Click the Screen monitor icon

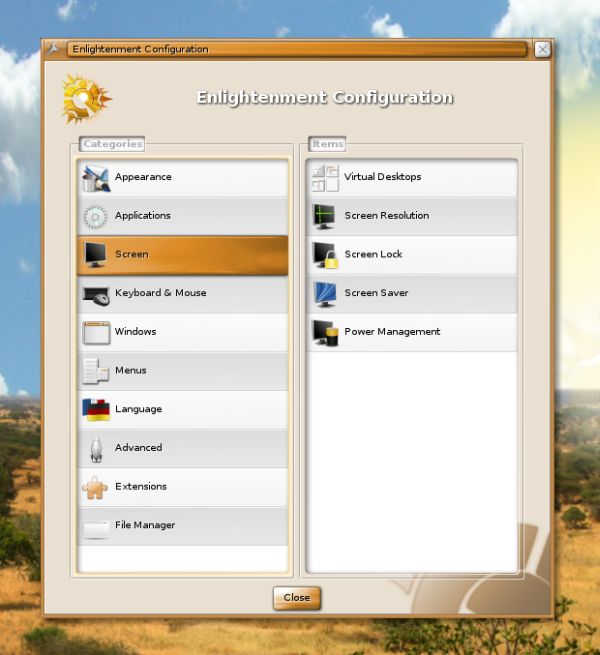[x=95, y=255]
